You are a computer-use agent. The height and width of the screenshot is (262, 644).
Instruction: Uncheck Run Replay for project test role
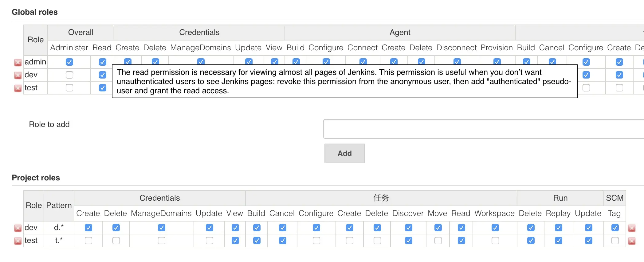pos(559,241)
